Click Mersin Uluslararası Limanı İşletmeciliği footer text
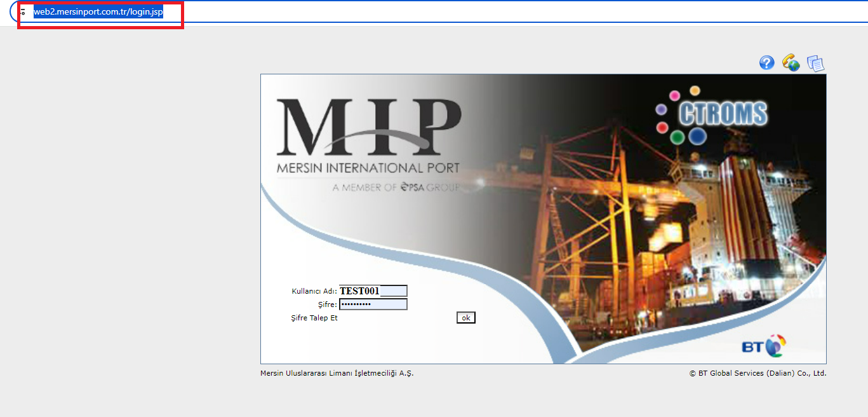Screen dimensions: 868x417 (x=337, y=373)
